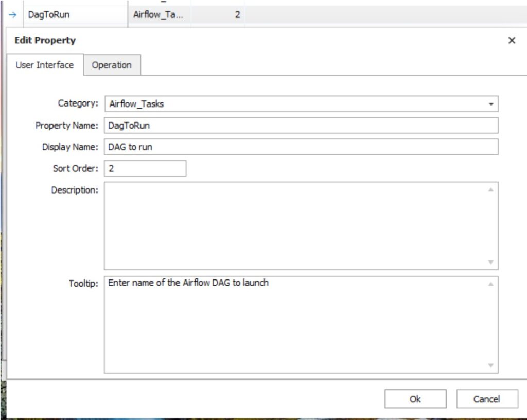Close the Edit Property dialog
The height and width of the screenshot is (420, 527).
(x=512, y=40)
